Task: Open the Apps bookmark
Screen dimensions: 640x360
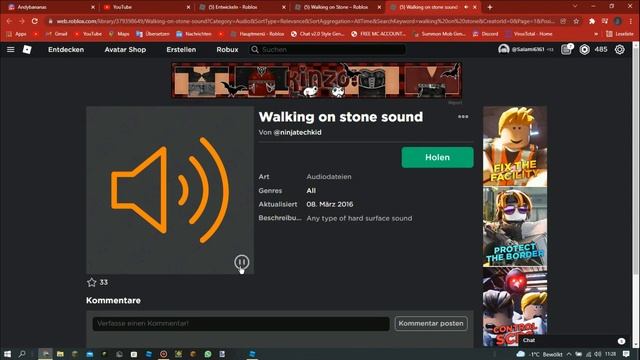Action: tap(16, 34)
